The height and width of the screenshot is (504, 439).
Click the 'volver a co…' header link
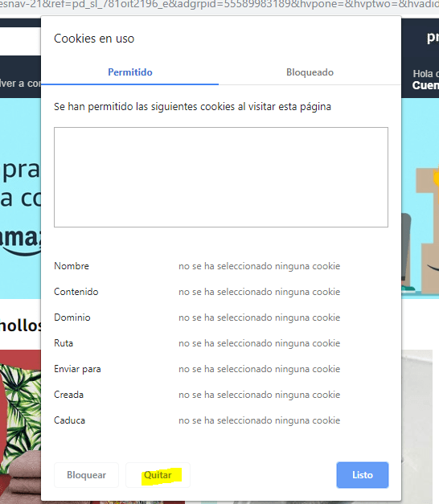coord(20,84)
